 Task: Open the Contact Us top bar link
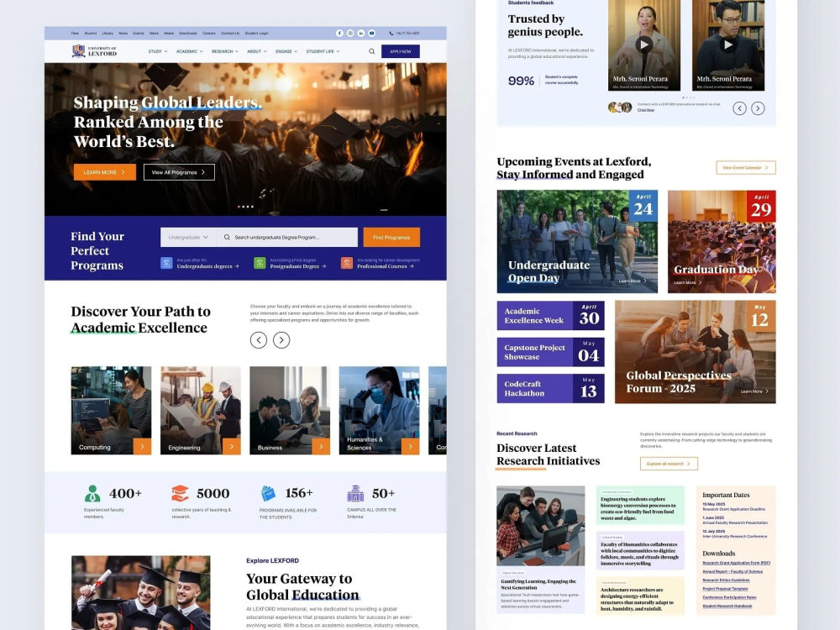tap(230, 34)
